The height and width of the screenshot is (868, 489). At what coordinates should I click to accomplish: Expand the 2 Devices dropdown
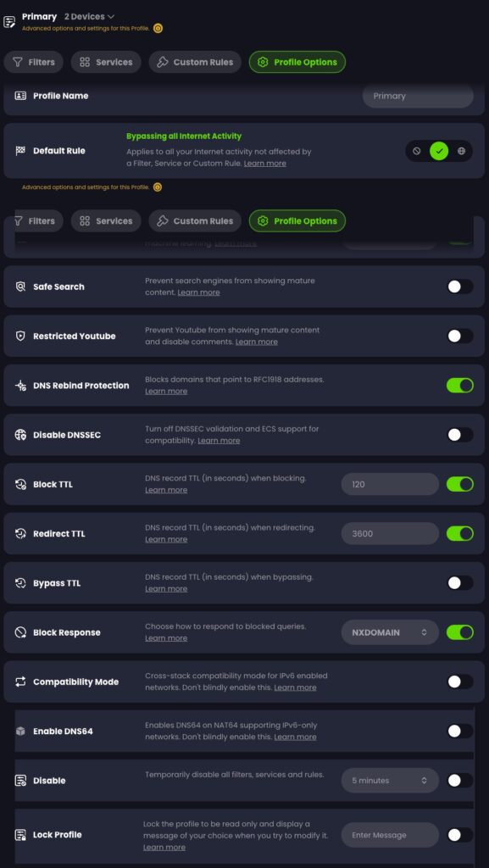89,17
